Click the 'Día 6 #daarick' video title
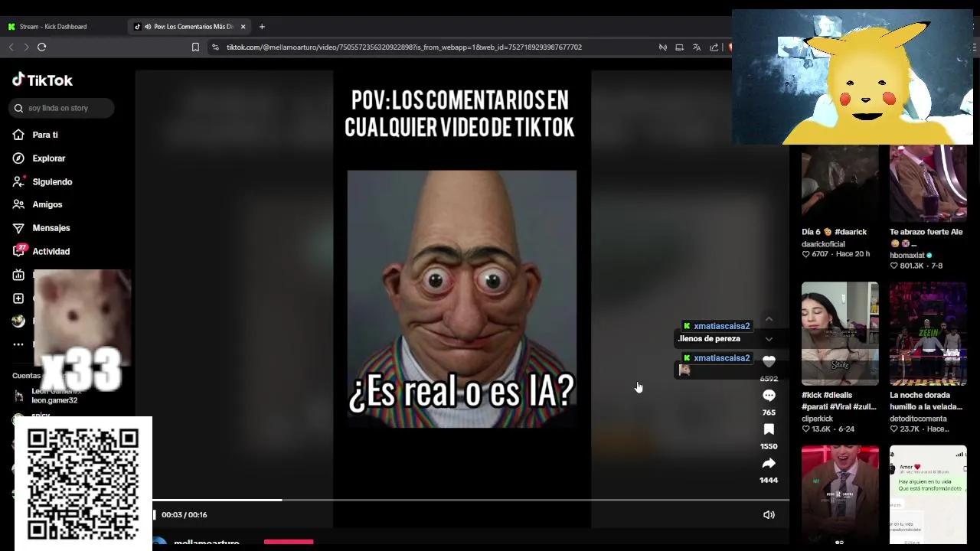 [x=835, y=232]
